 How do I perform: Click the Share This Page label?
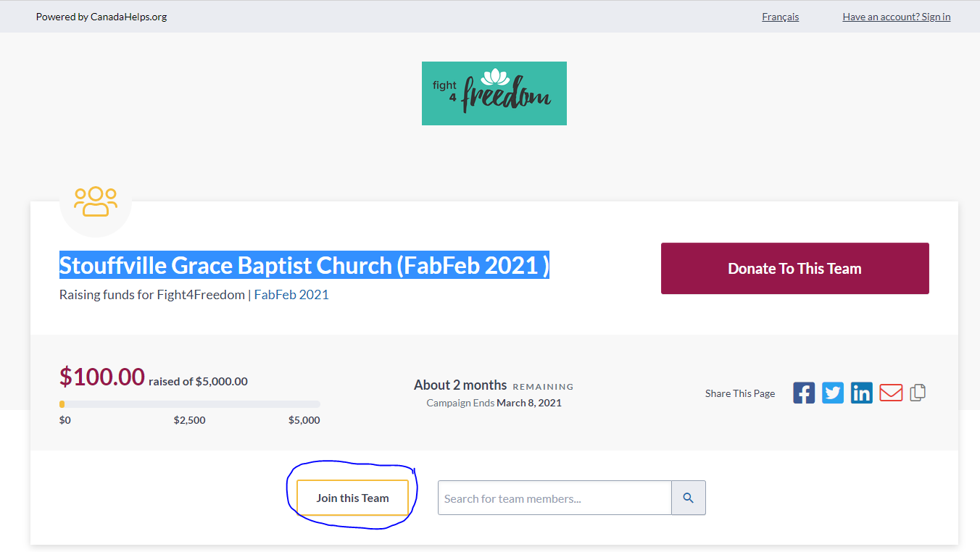click(x=740, y=393)
